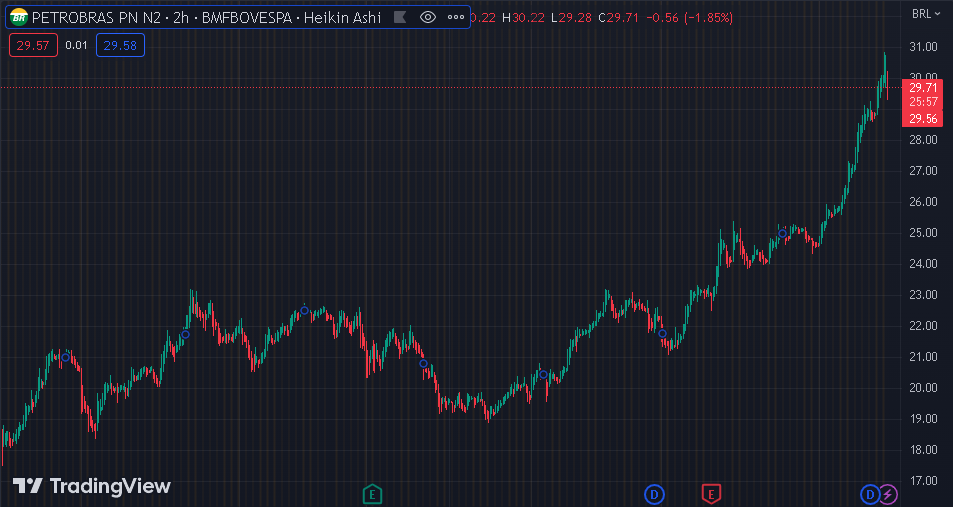The image size is (953, 507).
Task: Click the 25:57 countdown timer label
Action: (x=923, y=102)
